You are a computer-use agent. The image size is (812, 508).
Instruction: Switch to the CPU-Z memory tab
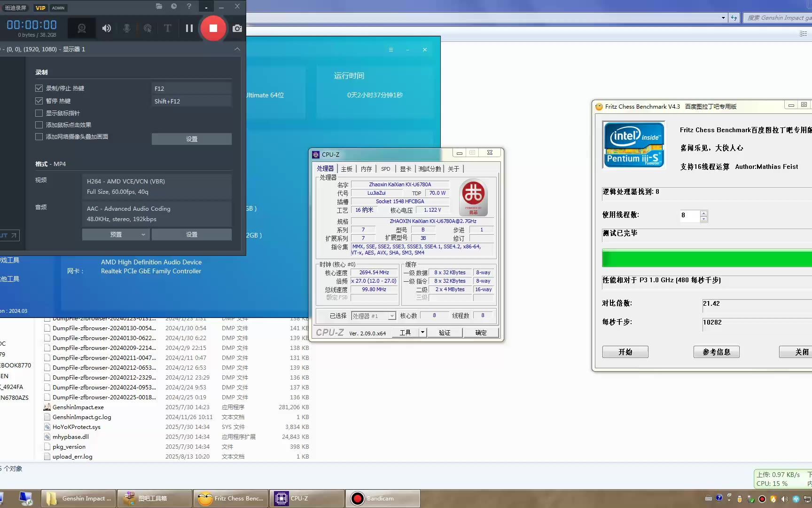click(366, 169)
